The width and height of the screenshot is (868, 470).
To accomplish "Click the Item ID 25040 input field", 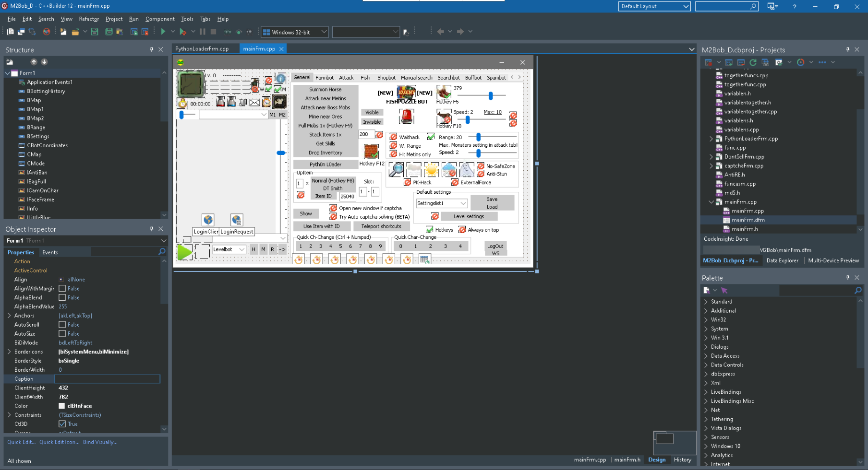I will (347, 196).
